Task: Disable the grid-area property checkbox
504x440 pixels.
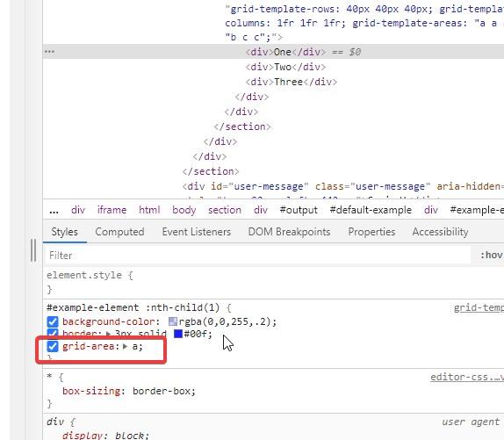Action: pyautogui.click(x=53, y=346)
